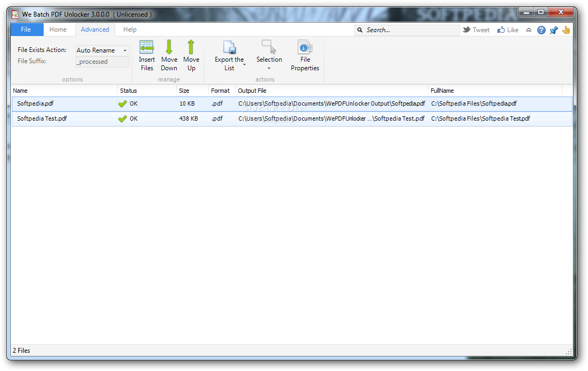588x371 pixels.
Task: Switch to the Advanced tab
Action: click(x=95, y=29)
